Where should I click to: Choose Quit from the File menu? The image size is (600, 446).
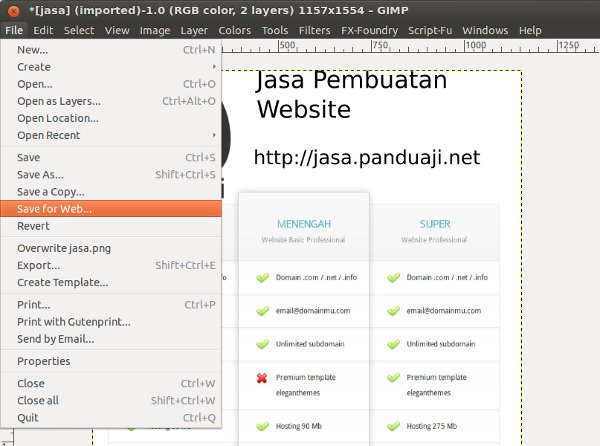[111, 418]
